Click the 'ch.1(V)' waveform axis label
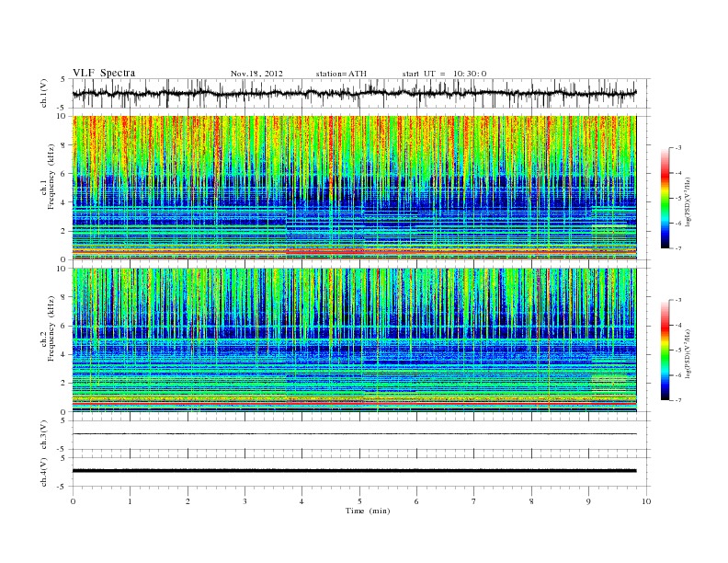Screen dimensions: 728x563 [x=44, y=93]
